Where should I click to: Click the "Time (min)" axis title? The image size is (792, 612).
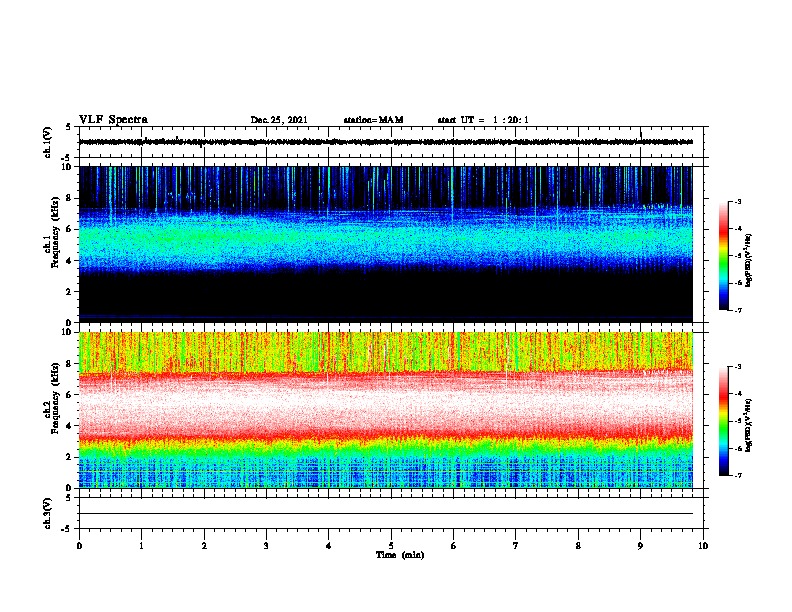tap(400, 555)
